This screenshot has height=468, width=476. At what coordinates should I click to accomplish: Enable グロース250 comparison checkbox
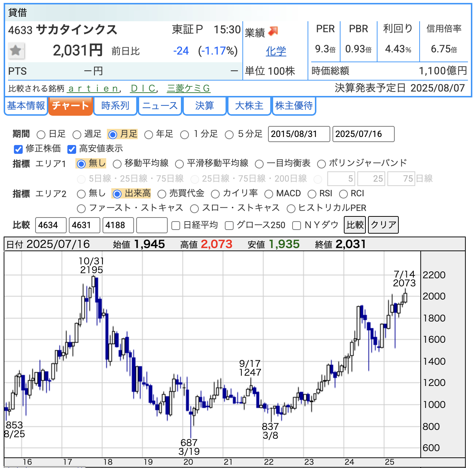[x=229, y=226]
